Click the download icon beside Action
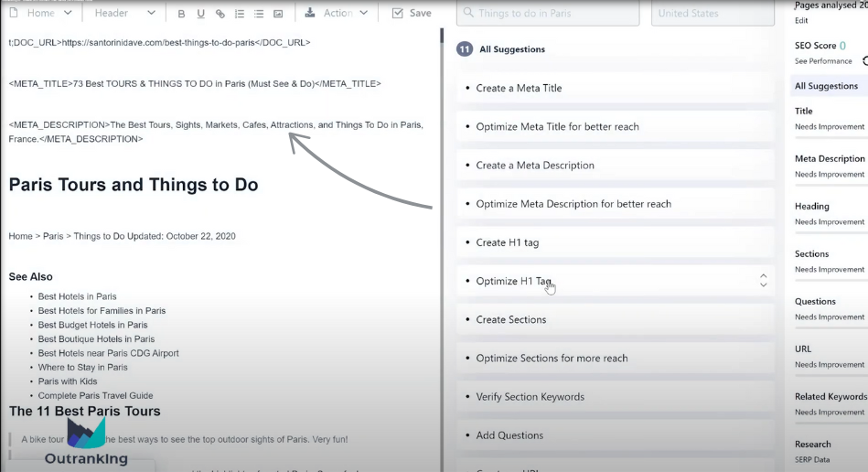 coord(310,13)
